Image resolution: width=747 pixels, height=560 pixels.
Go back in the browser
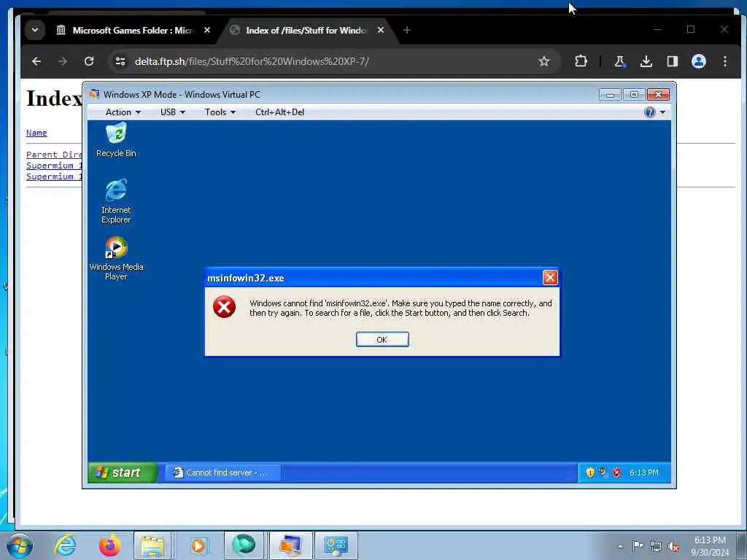[x=36, y=61]
